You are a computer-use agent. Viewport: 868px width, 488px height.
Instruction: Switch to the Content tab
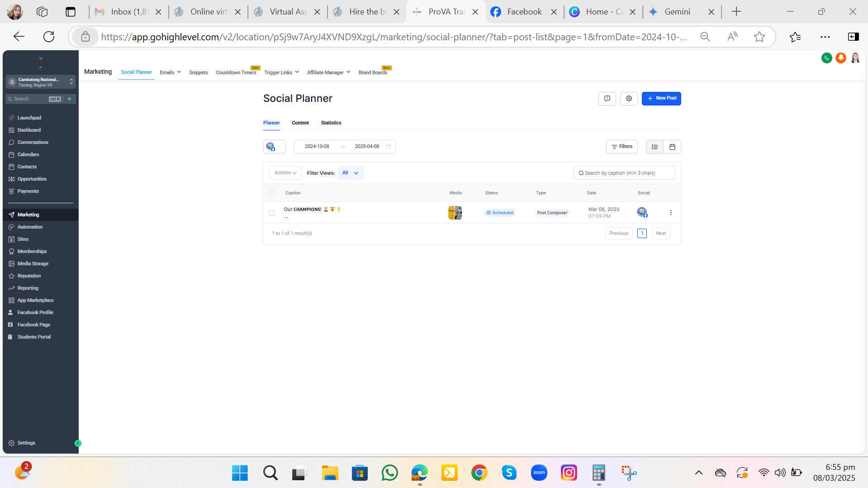click(300, 123)
